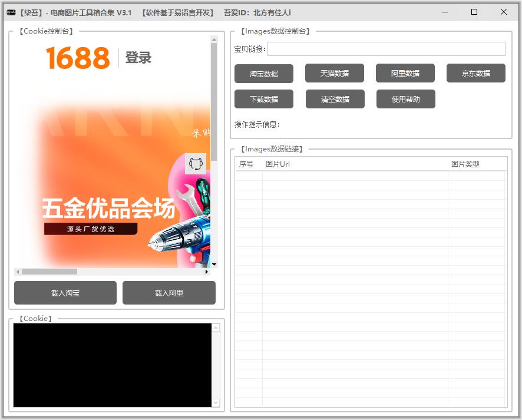Click the 操作提示信息 label
Image resolution: width=522 pixels, height=420 pixels.
click(257, 124)
